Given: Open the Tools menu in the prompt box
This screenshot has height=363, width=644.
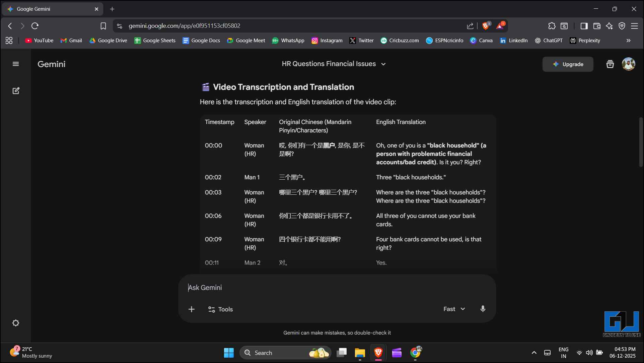Looking at the screenshot, I should (220, 309).
